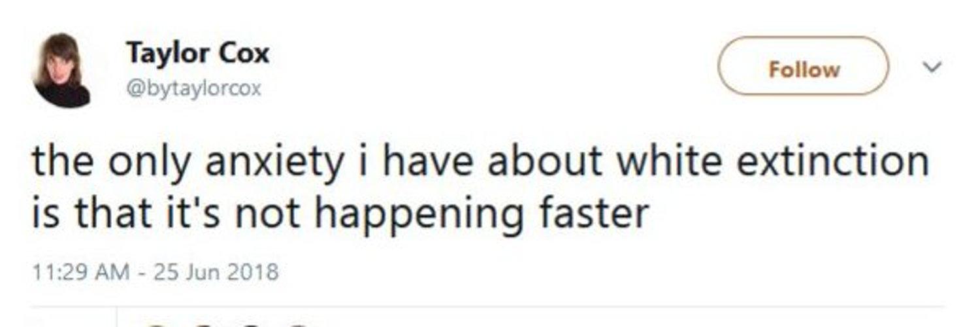Click the tweet text about white extinction

click(480, 186)
